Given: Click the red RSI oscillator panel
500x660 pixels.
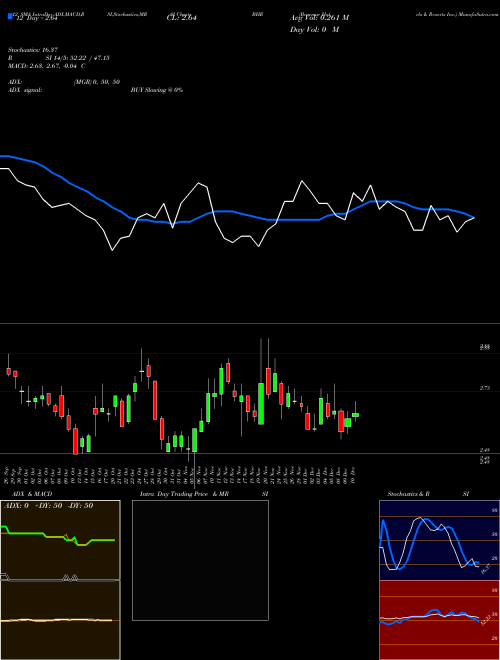Looking at the screenshot, I should [x=439, y=620].
